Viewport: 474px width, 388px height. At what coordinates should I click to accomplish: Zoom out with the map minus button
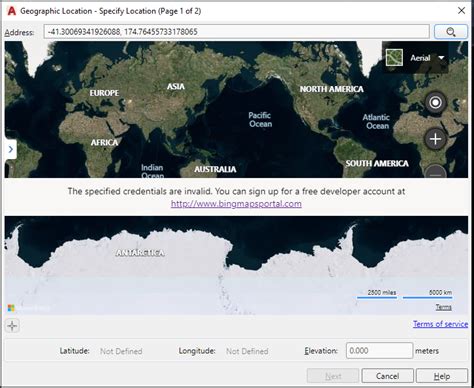point(435,172)
